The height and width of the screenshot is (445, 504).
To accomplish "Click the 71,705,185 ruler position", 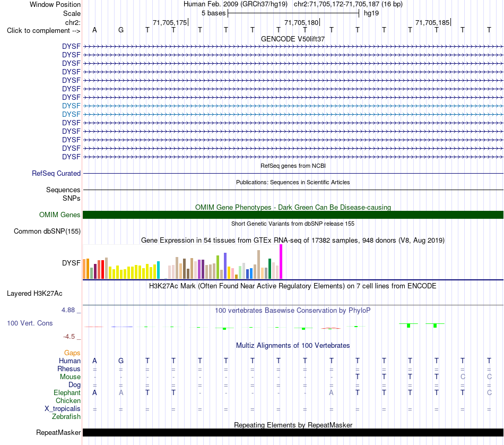I will coord(432,22).
